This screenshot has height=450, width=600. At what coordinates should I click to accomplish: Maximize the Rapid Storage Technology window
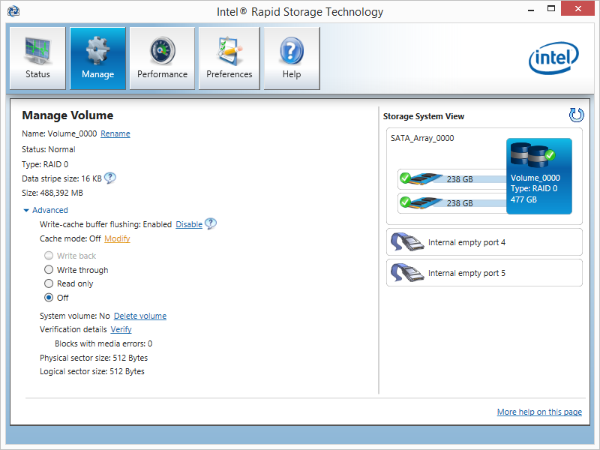(551, 9)
